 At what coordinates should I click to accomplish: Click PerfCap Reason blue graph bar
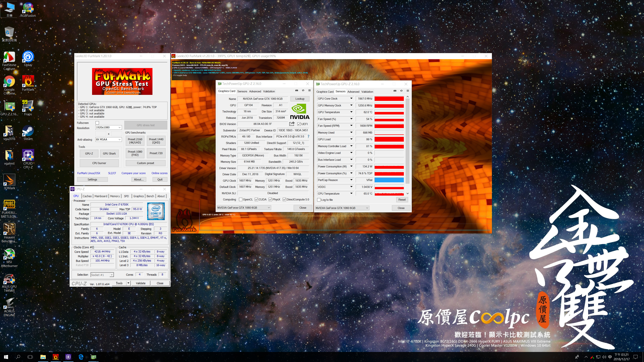[x=389, y=180]
